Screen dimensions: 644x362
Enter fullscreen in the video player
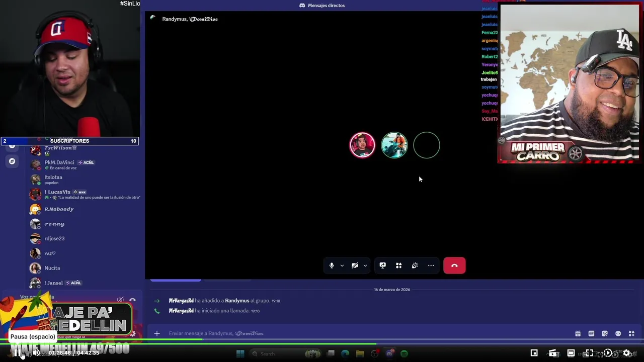(589, 353)
